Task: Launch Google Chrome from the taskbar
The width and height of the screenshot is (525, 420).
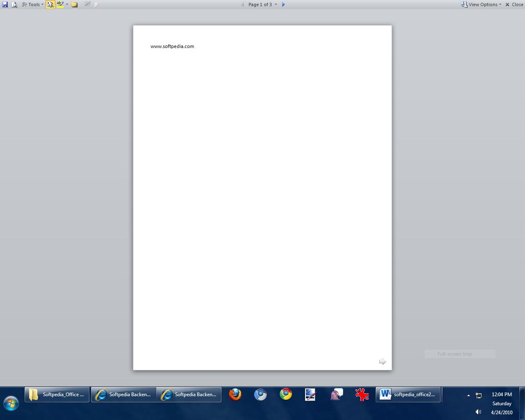Action: 286,395
